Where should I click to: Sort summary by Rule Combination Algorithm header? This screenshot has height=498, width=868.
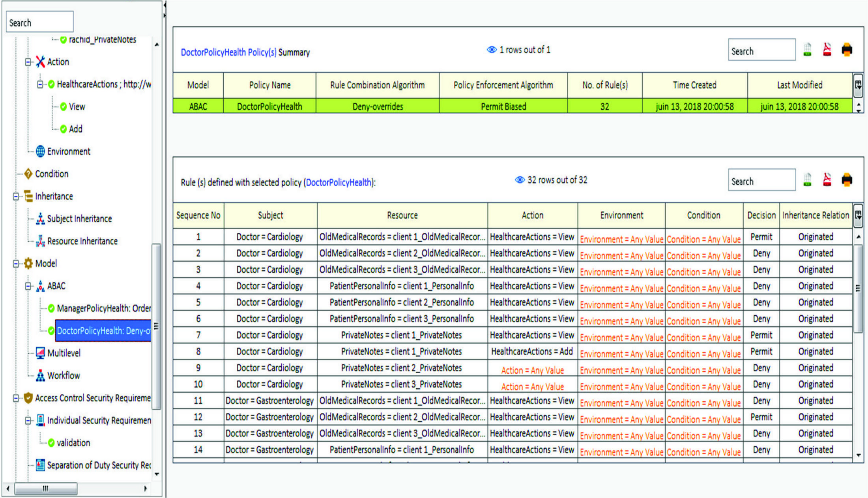(x=378, y=85)
